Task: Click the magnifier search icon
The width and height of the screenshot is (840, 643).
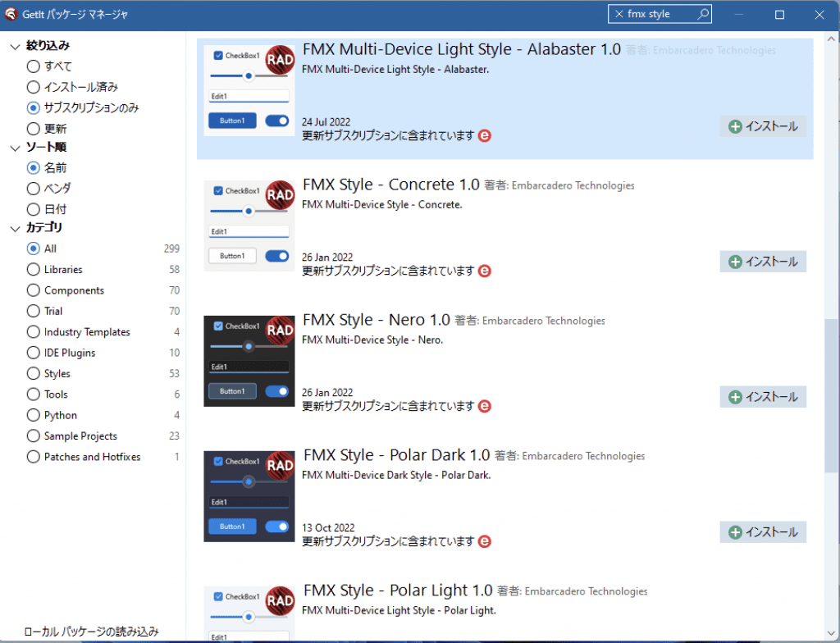Action: point(702,14)
